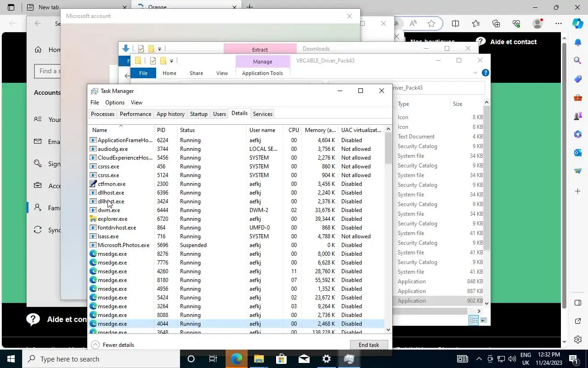This screenshot has height=368, width=588.
Task: Select msedge.exe with PID 4260
Action: pos(237,271)
